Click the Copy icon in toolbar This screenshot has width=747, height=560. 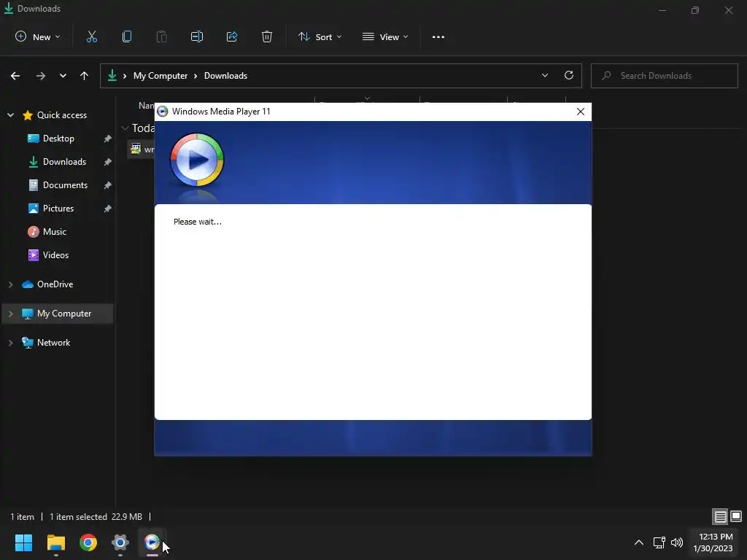(x=127, y=36)
